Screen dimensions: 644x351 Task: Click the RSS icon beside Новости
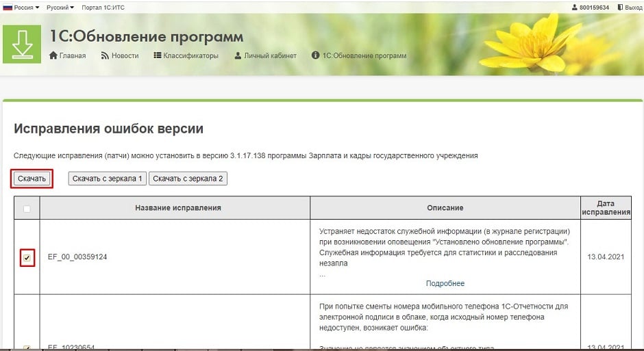point(105,56)
